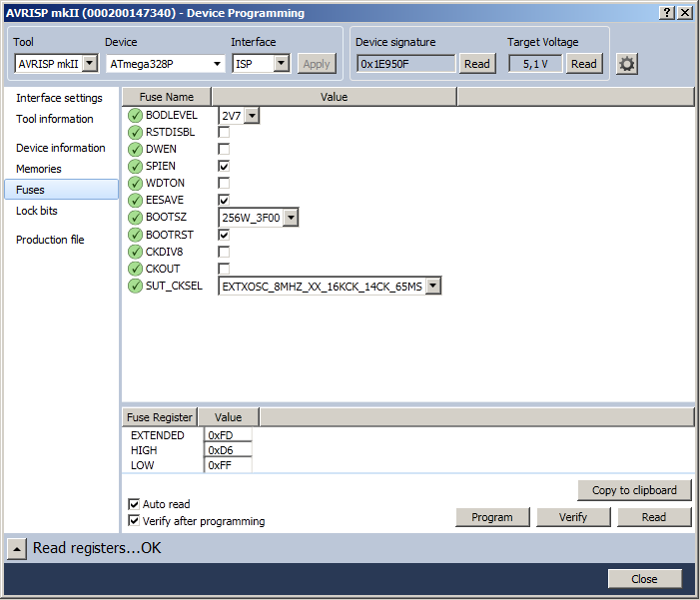Open Device information page
This screenshot has height=600, width=700.
(x=60, y=148)
